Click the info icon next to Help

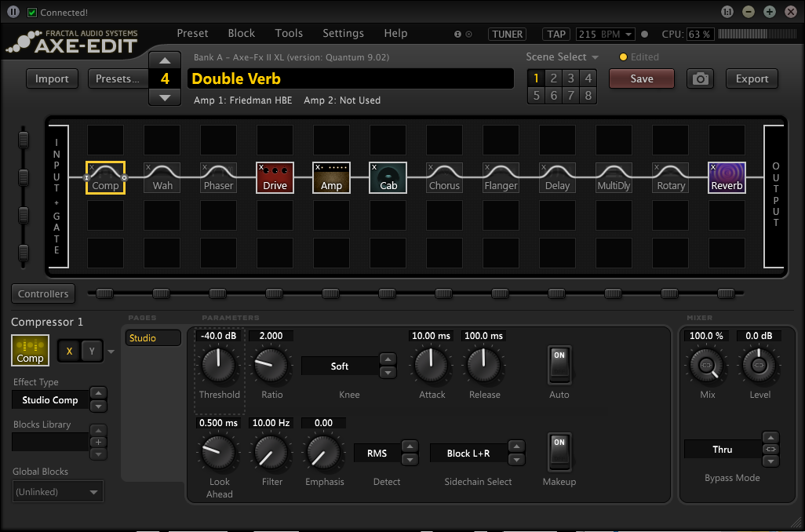(x=457, y=35)
